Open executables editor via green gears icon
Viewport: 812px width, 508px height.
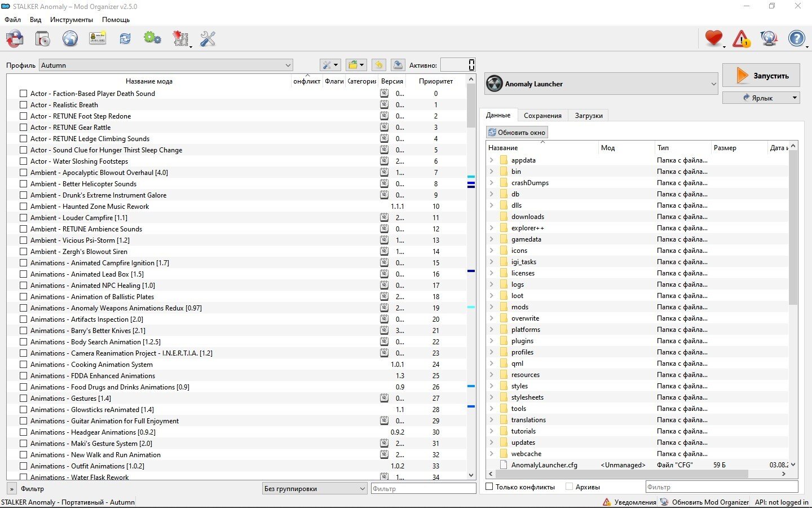[x=152, y=38]
